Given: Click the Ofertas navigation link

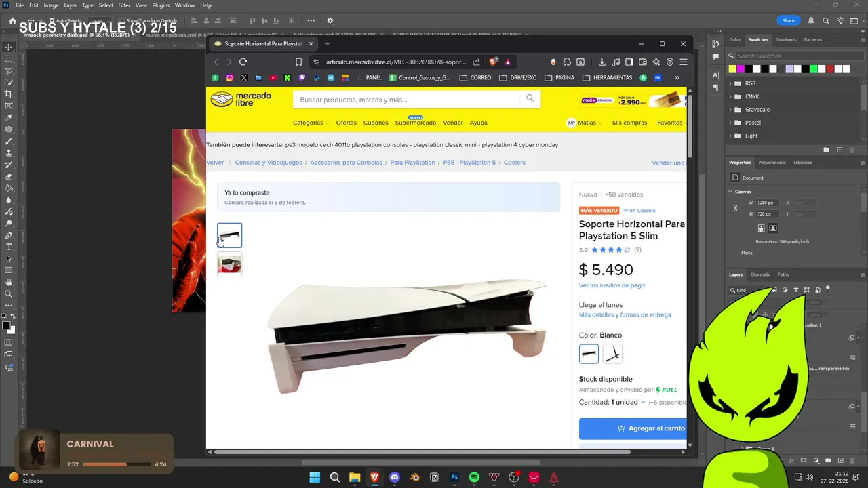Looking at the screenshot, I should pos(346,123).
